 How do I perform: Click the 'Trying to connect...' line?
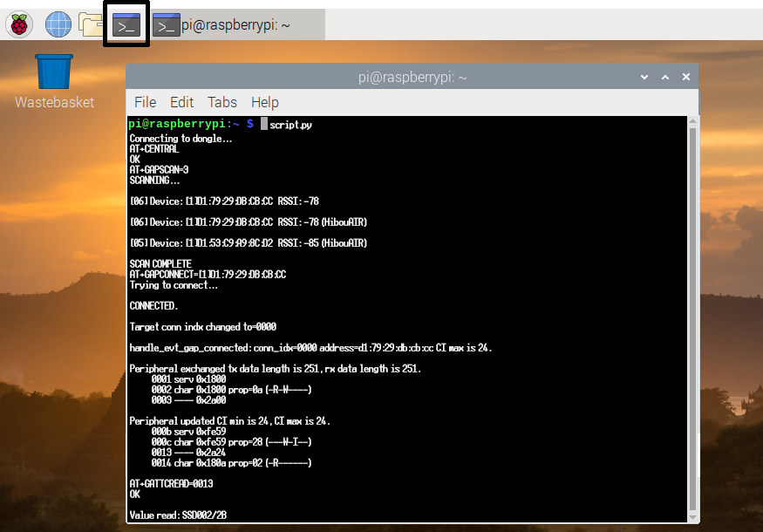(x=174, y=284)
